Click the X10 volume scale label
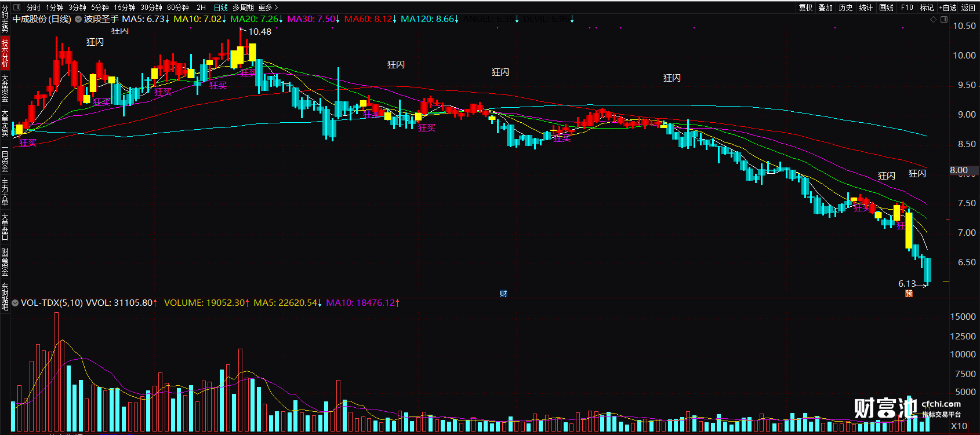Viewport: 980px width, 435px height. pyautogui.click(x=959, y=426)
